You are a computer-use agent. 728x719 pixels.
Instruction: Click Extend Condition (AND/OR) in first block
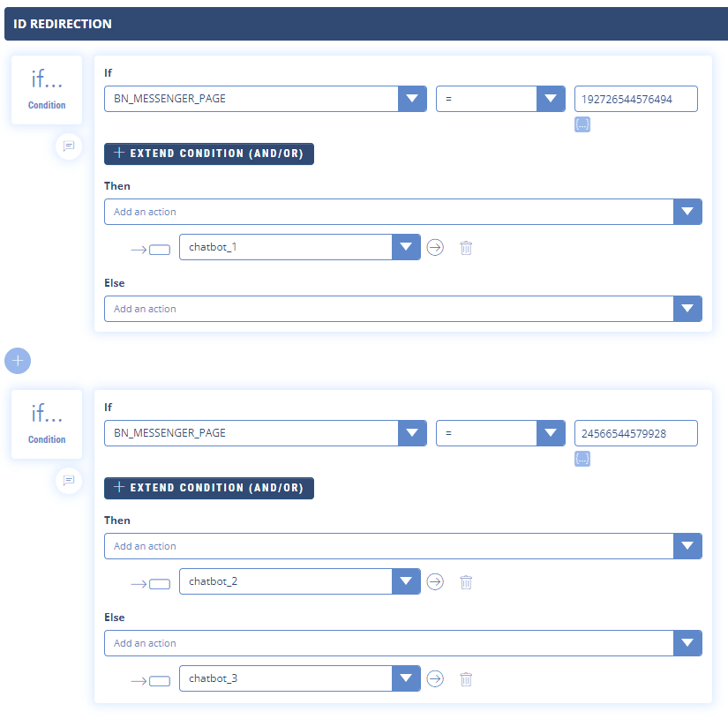209,154
